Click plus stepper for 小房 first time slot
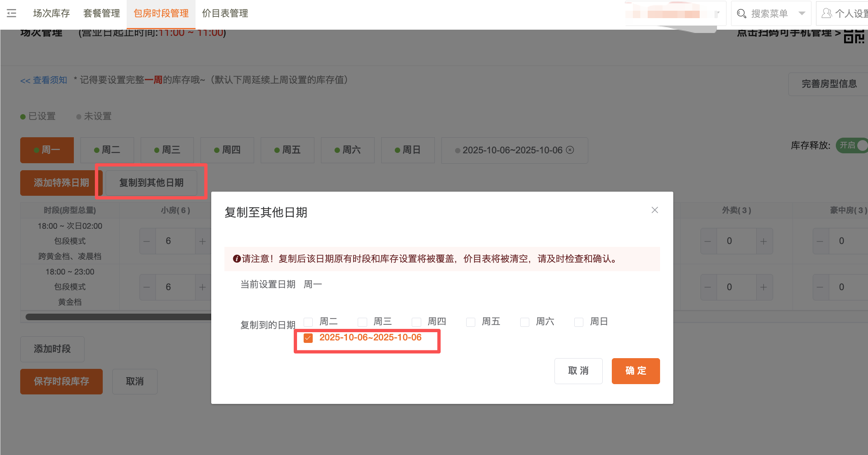Viewport: 868px width, 455px height. [x=202, y=242]
